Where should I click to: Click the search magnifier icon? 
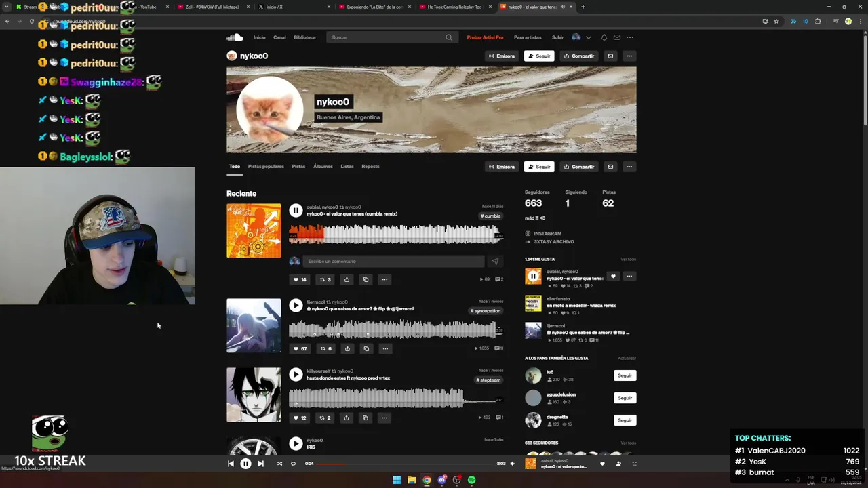tap(449, 37)
